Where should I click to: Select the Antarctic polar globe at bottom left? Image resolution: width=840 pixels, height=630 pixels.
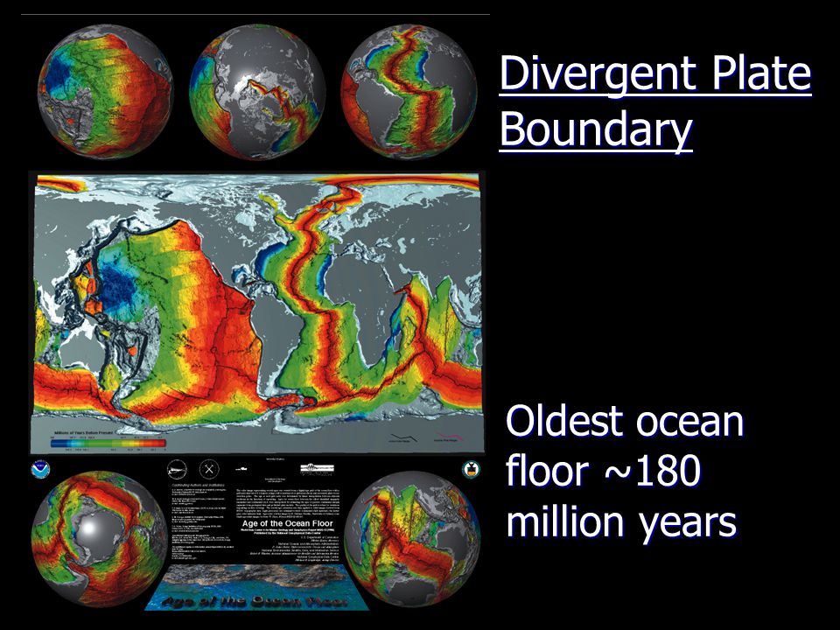pos(99,538)
